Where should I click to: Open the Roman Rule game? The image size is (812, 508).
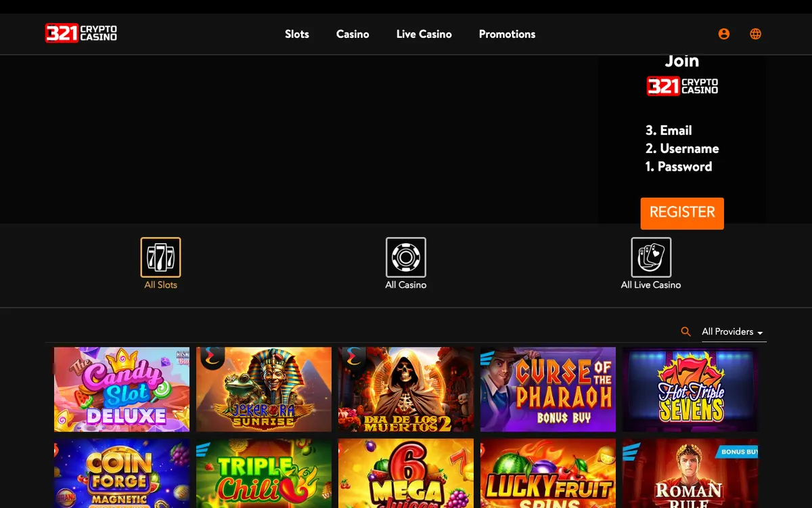[x=690, y=473]
